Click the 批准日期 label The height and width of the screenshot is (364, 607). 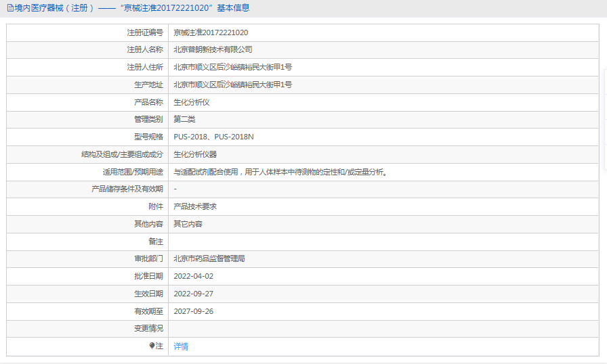coord(148,276)
